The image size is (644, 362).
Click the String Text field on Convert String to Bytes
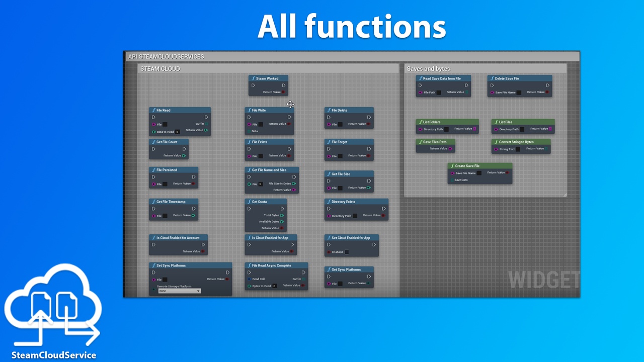click(518, 149)
